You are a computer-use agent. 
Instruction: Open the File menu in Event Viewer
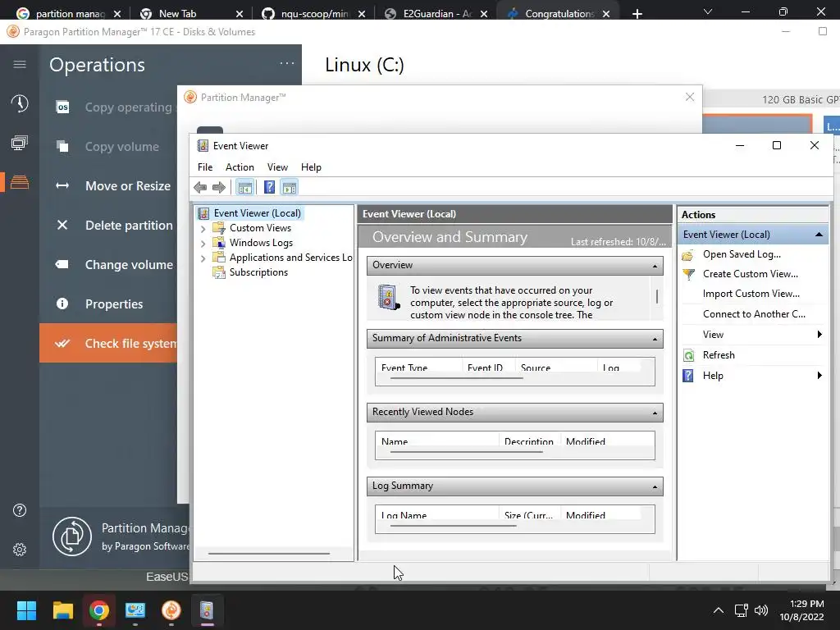click(204, 167)
